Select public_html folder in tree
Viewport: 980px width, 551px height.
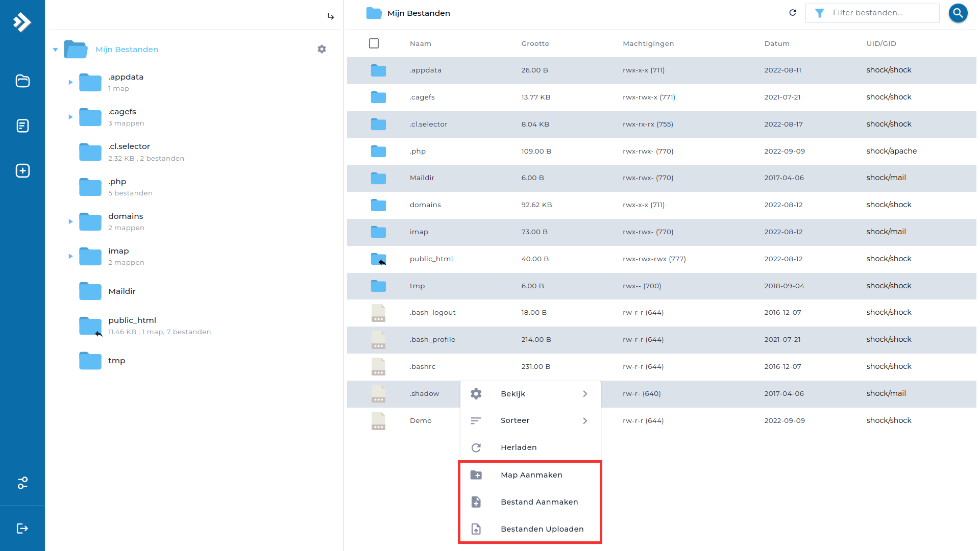(x=132, y=320)
